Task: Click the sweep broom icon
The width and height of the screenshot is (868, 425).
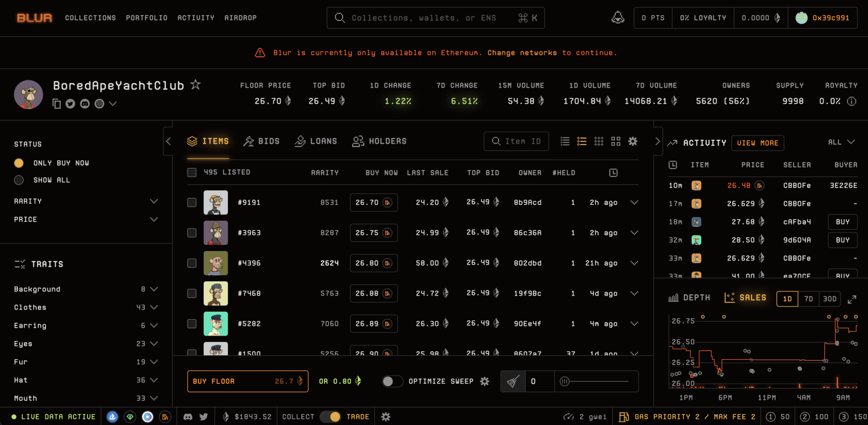Action: 513,382
